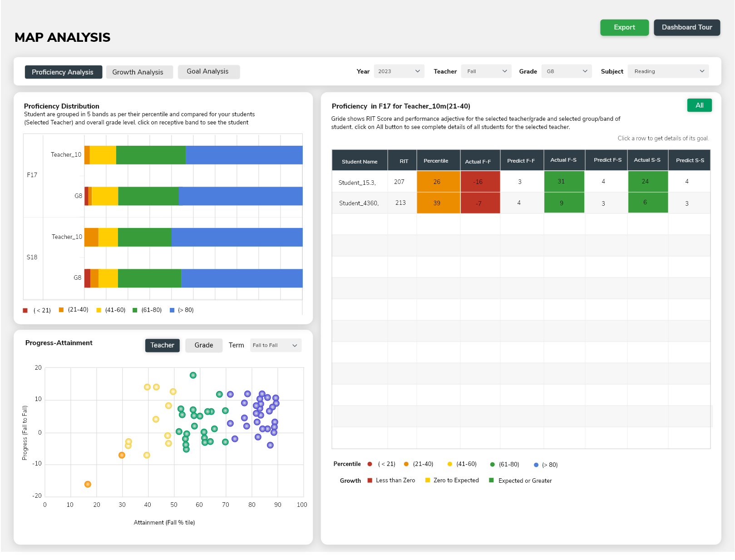Click the highest green scatter point near 18

coord(193,375)
